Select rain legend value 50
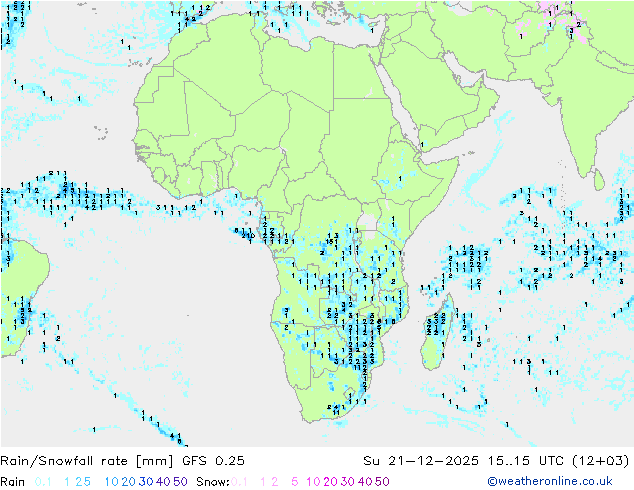The image size is (634, 490). tap(180, 482)
